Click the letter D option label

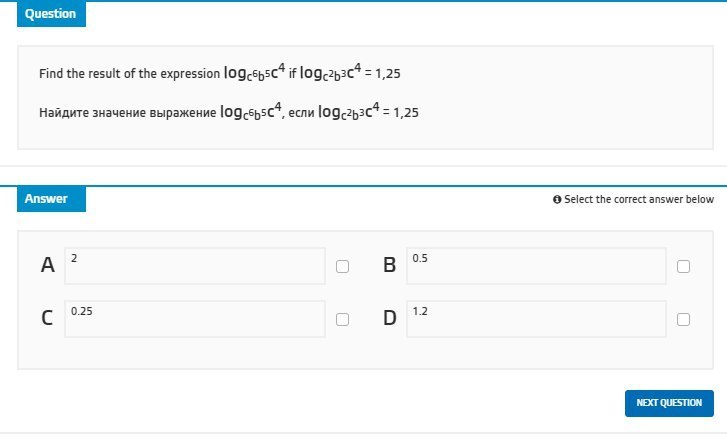click(x=390, y=319)
